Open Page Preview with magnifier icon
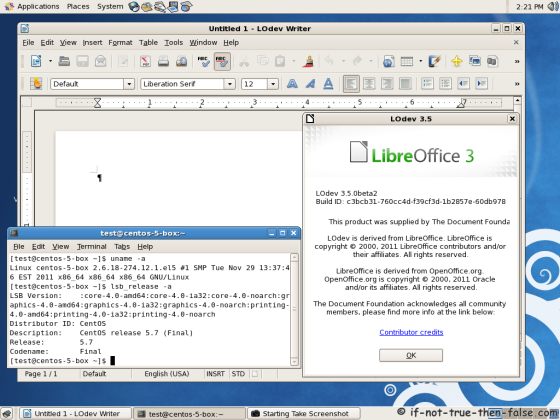Image resolution: width=560 pixels, height=420 pixels. tap(181, 61)
